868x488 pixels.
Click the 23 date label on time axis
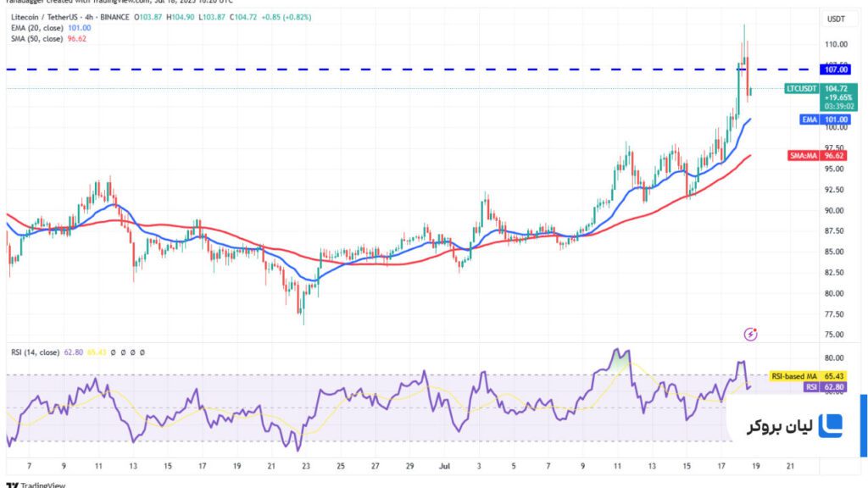point(305,467)
